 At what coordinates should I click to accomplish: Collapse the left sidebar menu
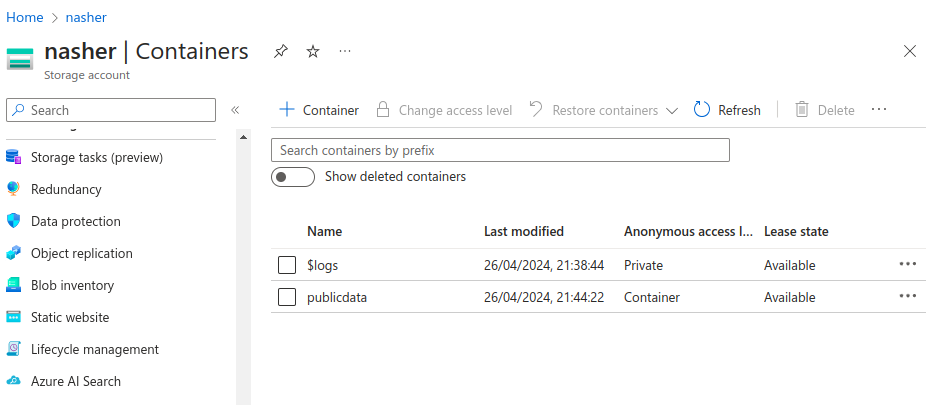point(235,110)
